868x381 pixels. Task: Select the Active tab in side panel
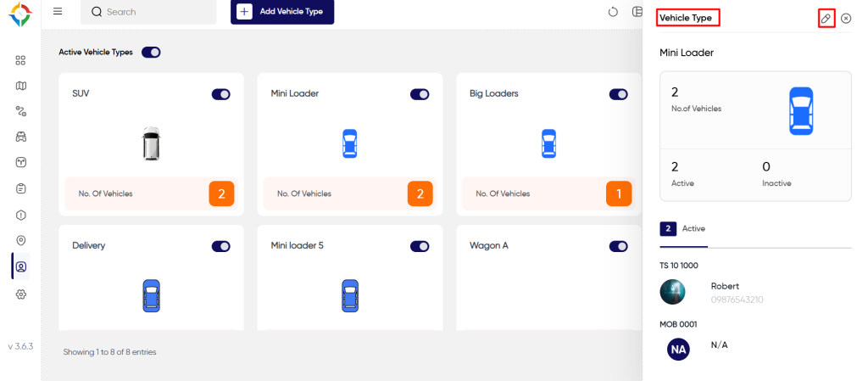(684, 229)
